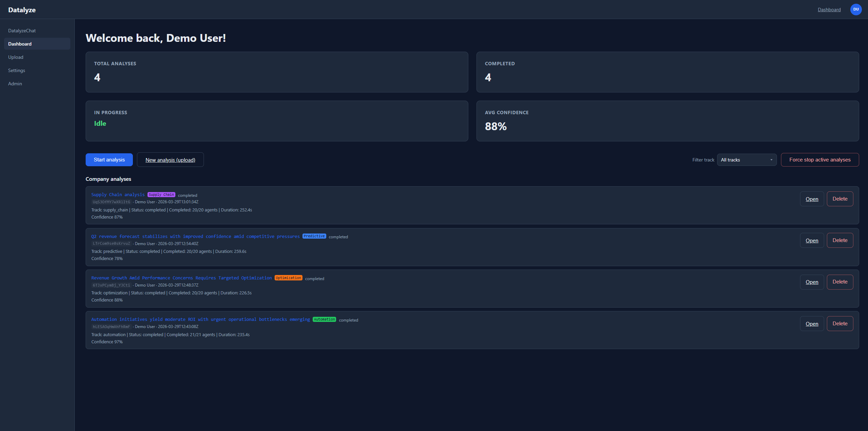Click the Start analysis button
This screenshot has height=431, width=868.
109,160
